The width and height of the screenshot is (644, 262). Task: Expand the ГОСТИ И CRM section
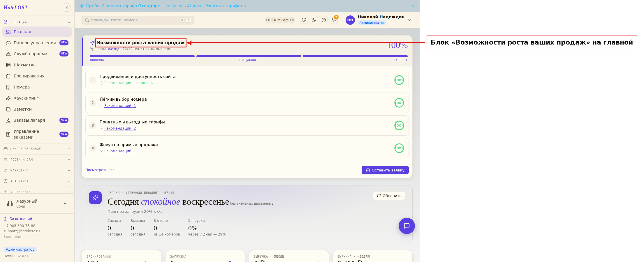[x=37, y=160]
